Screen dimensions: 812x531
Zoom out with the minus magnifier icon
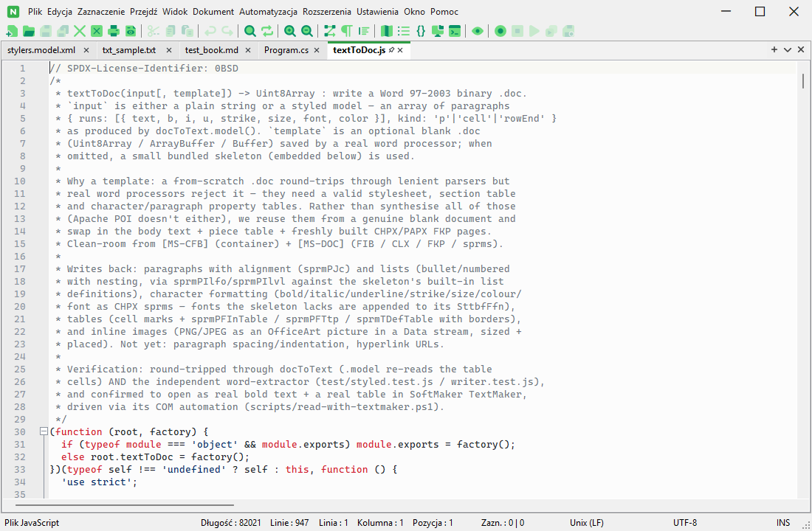(x=307, y=31)
